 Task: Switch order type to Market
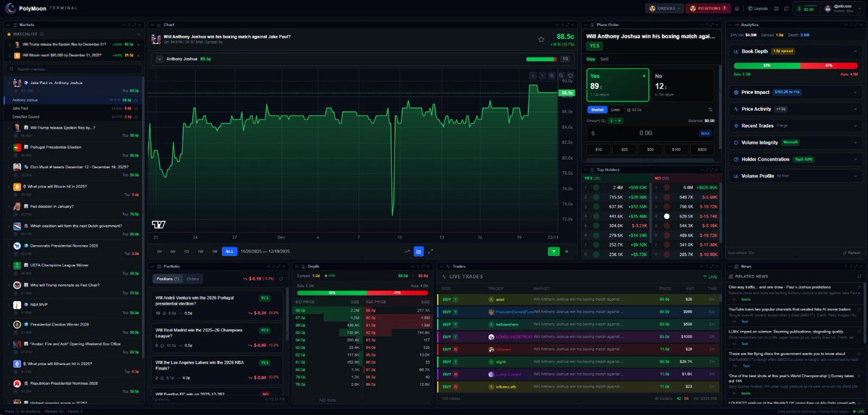pos(597,110)
